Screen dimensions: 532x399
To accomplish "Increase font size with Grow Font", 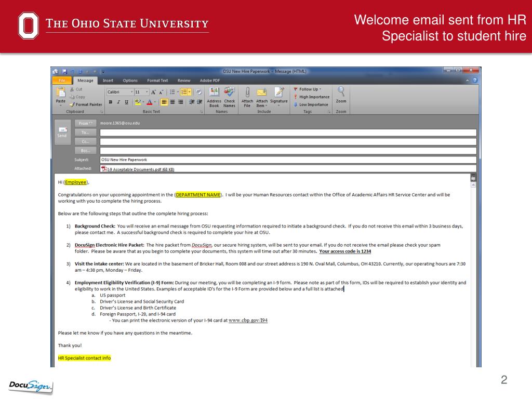I will click(x=153, y=92).
